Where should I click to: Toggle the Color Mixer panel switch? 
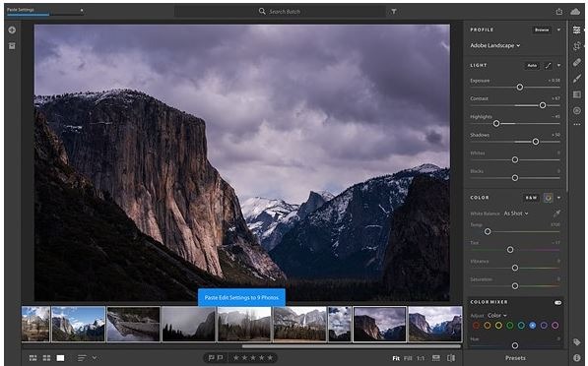click(557, 302)
